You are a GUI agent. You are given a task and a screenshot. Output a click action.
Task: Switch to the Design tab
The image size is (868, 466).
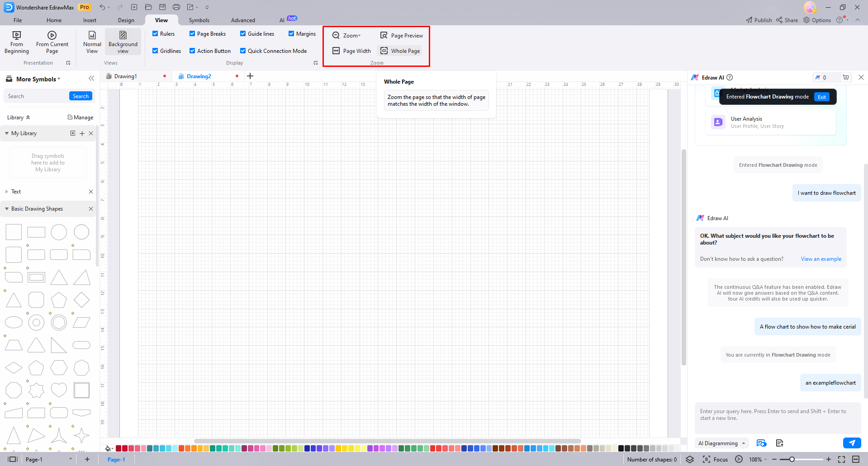click(x=126, y=20)
